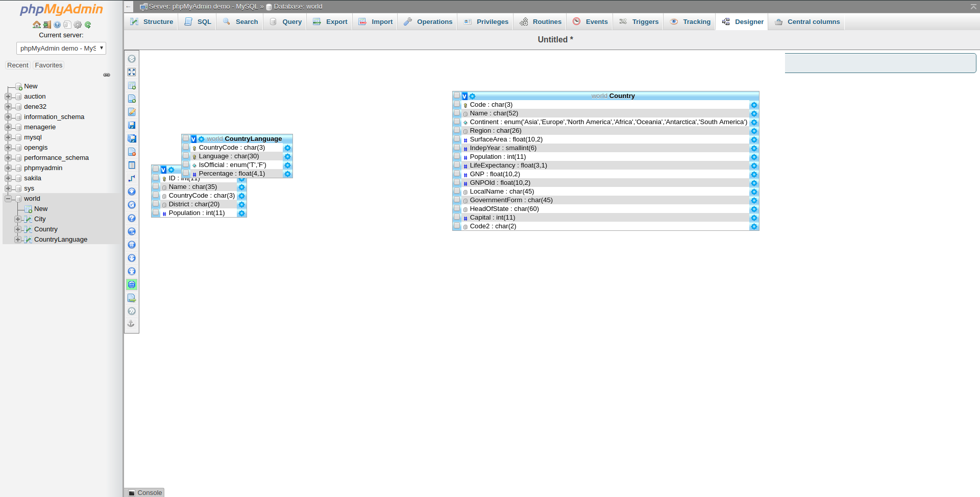Open the Current server dropdown
The width and height of the screenshot is (980, 497).
(61, 48)
